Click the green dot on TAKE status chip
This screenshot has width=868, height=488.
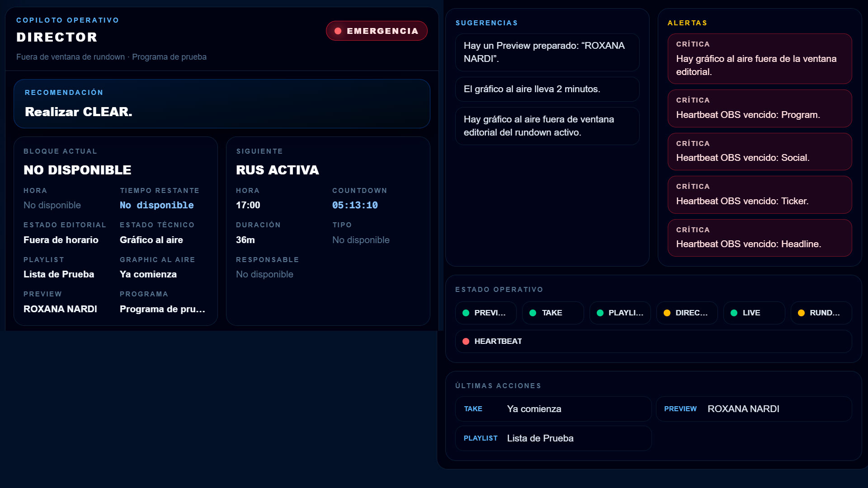(533, 313)
